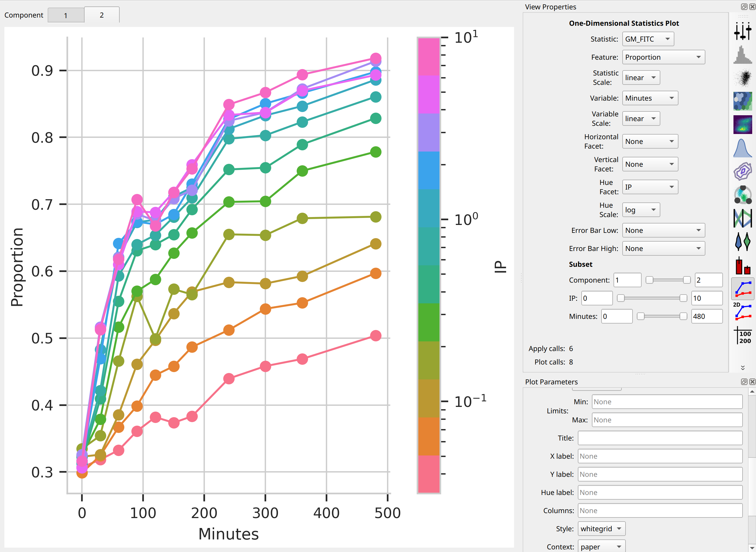Click the IP range slider's right handle
This screenshot has height=552, width=756.
[x=683, y=298]
